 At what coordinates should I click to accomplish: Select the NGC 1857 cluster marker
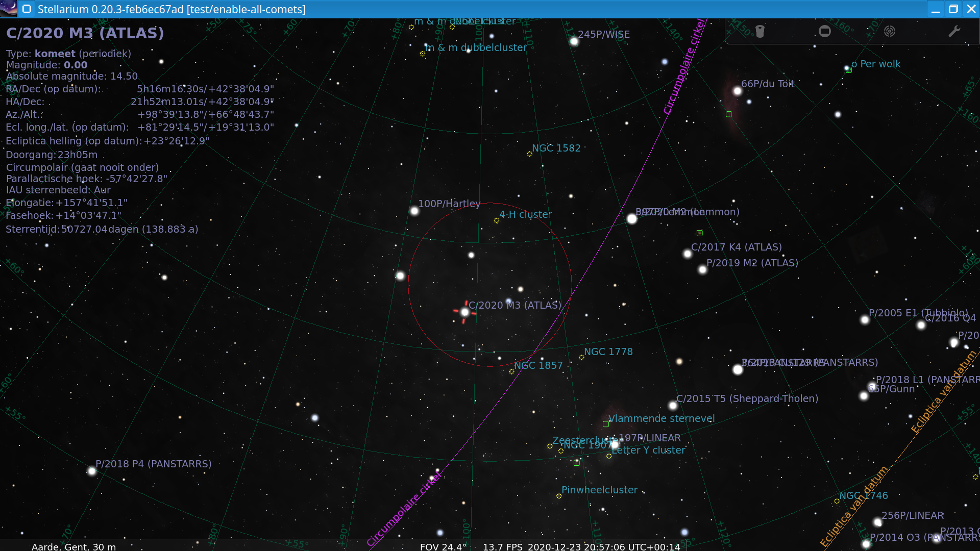pyautogui.click(x=511, y=371)
